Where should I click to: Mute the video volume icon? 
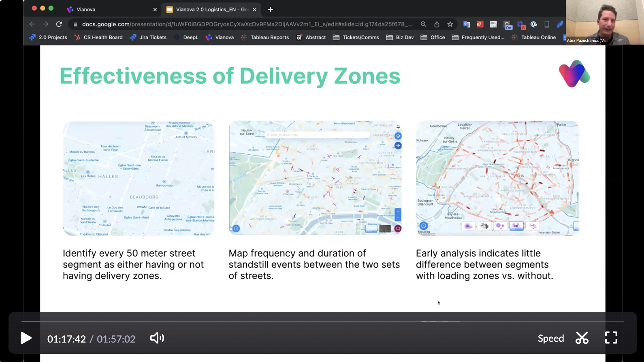pyautogui.click(x=157, y=338)
